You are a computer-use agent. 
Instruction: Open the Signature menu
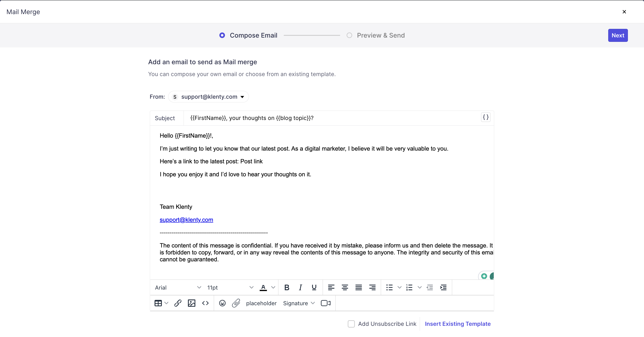click(x=299, y=303)
